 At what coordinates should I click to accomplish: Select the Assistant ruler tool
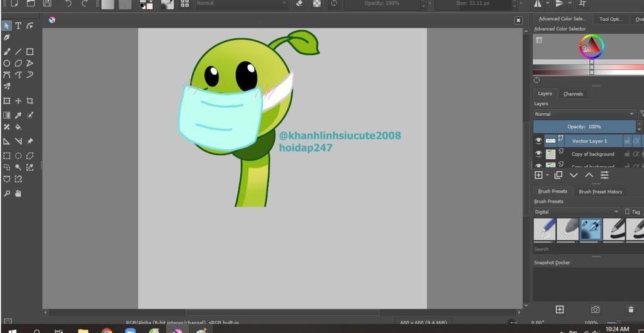6,141
